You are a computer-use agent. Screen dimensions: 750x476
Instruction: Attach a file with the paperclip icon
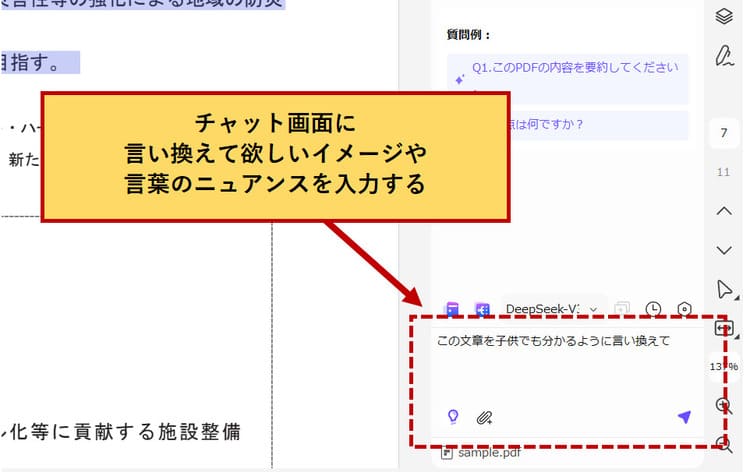tap(484, 418)
